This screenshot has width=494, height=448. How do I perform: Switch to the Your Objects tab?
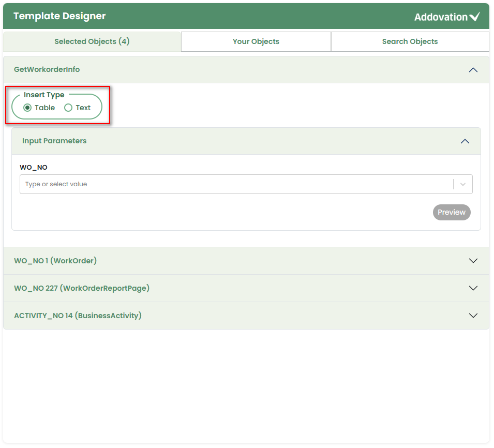pos(256,41)
